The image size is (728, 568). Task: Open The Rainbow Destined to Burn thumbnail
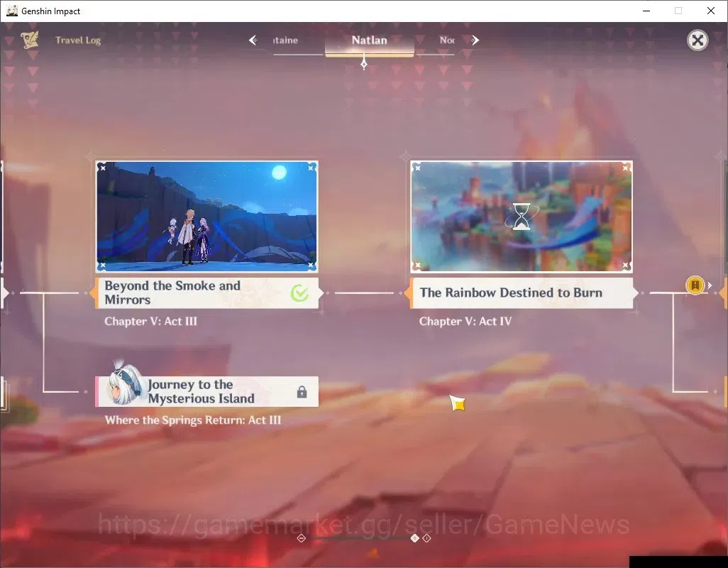[522, 217]
